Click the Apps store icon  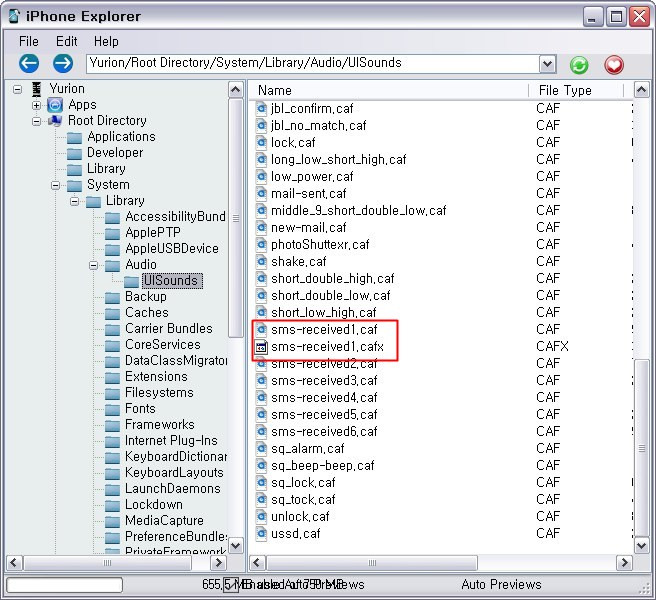55,105
